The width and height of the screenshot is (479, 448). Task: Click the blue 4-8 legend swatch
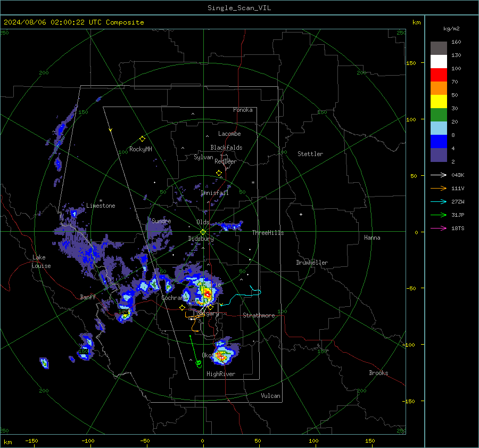pos(439,142)
